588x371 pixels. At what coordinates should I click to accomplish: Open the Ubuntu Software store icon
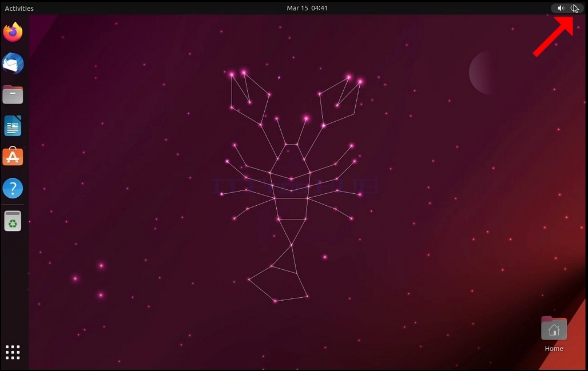click(x=13, y=156)
